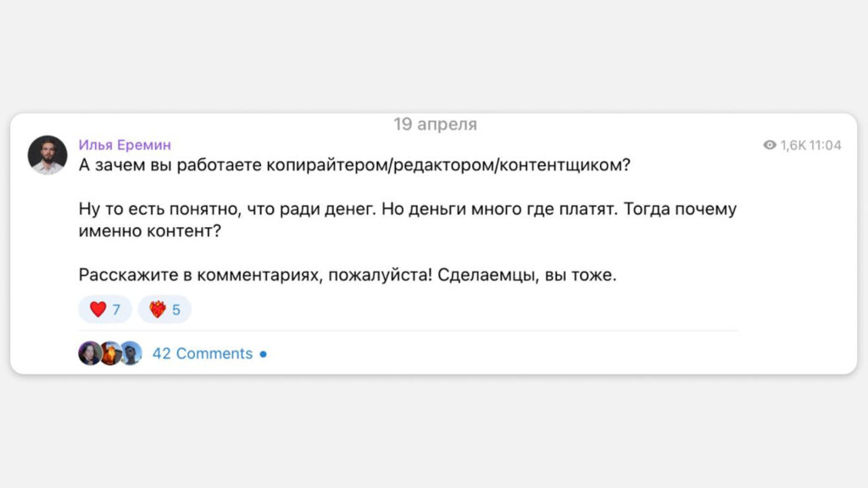Toggle the heart-on-fire reaction emoji
The height and width of the screenshot is (488, 868).
(158, 309)
